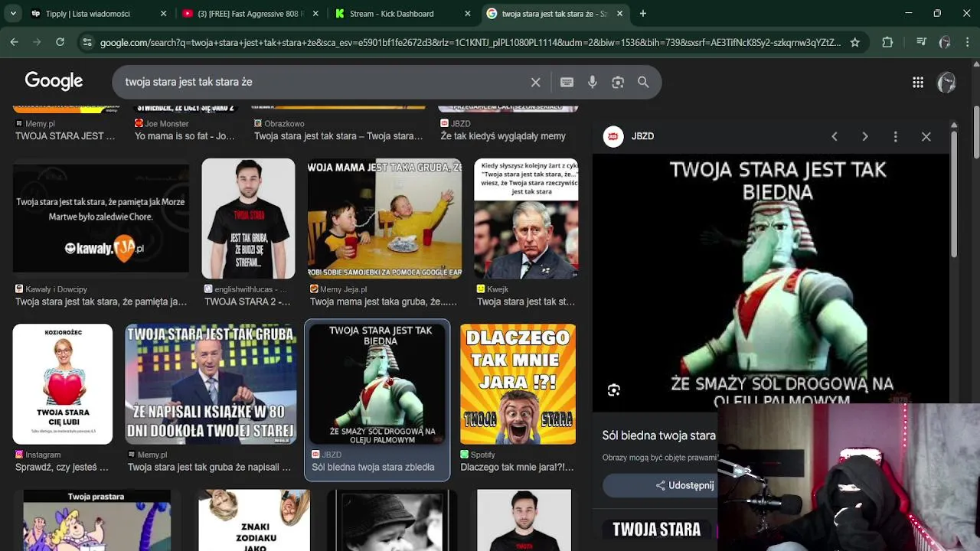Bookmark this page with the star icon
Viewport: 980px width, 551px height.
[x=855, y=42]
